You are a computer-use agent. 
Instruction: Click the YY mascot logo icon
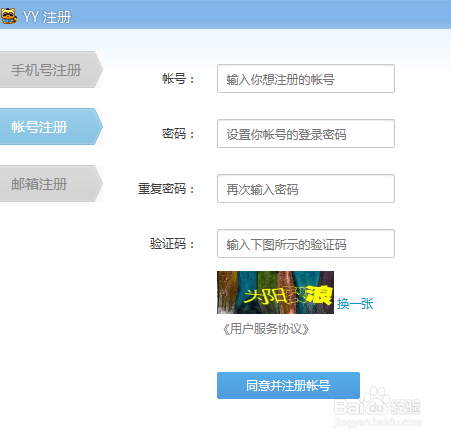(9, 16)
